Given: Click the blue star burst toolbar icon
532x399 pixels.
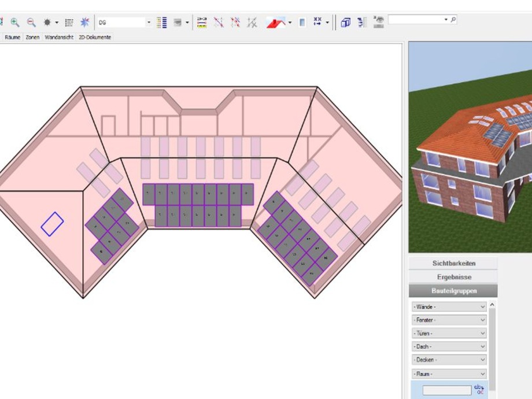Looking at the screenshot, I should pyautogui.click(x=85, y=23).
